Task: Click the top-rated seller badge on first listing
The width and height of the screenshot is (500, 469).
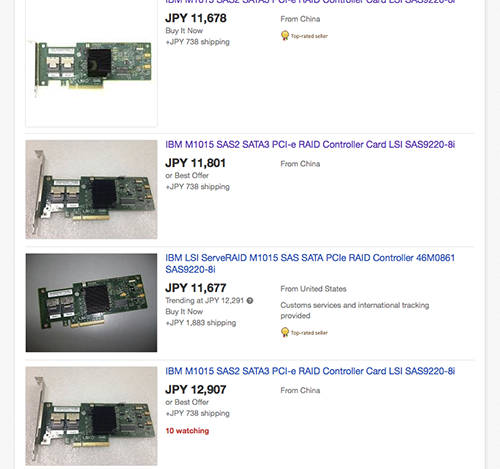Action: pyautogui.click(x=304, y=36)
